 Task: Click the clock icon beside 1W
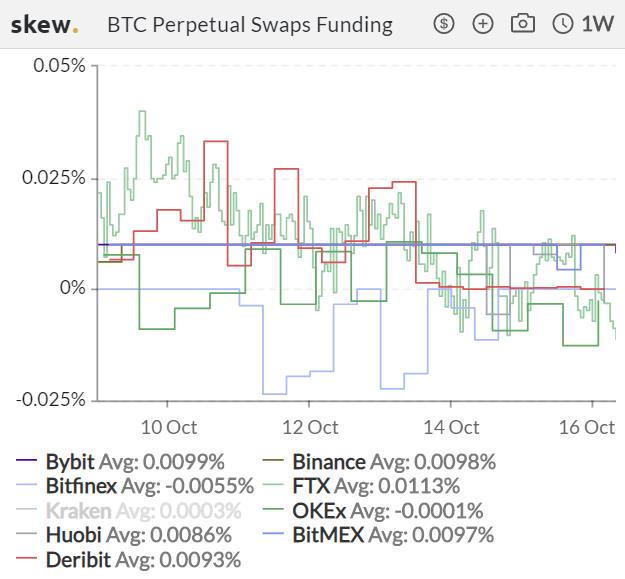[x=562, y=24]
